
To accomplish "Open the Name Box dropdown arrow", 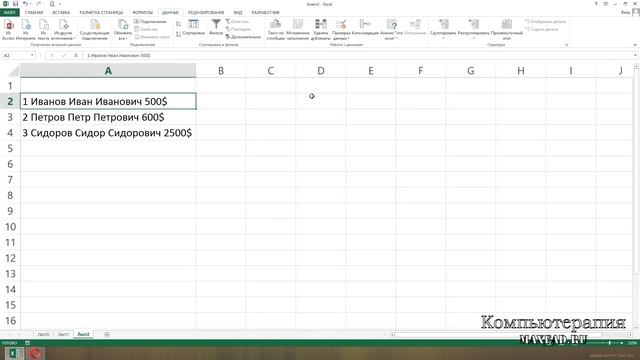I will tap(32, 55).
